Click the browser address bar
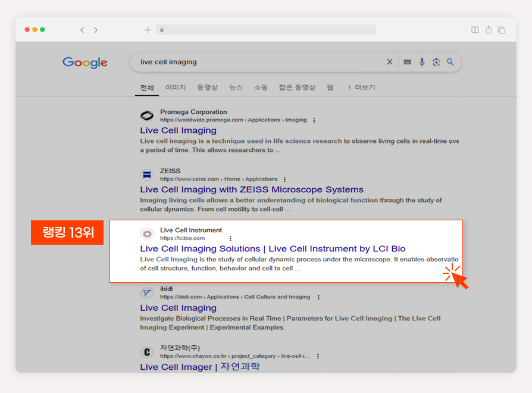Screen dimensions: 532x393 click(266, 30)
